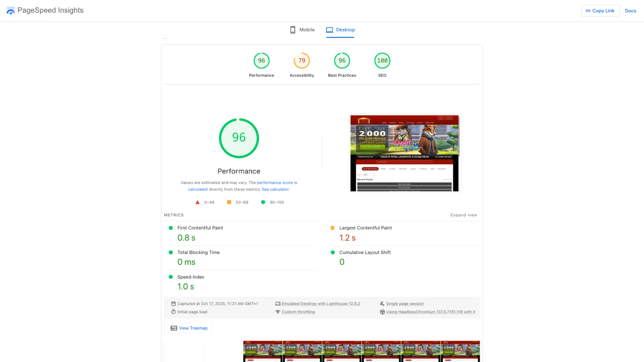Open the Emulated Desktop with Lighthouse details
Viewport: 644px width, 362px height.
coord(321,303)
